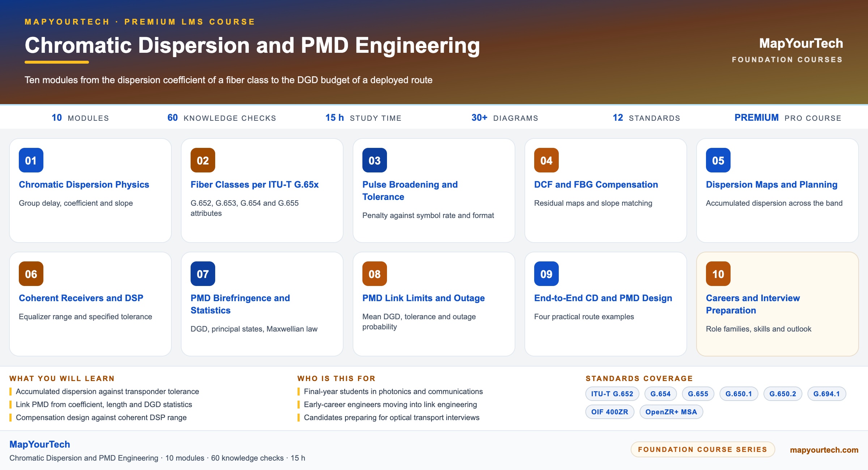Screen dimensions: 868x470
Task: Click the 10 module number badge
Action: [x=718, y=274]
